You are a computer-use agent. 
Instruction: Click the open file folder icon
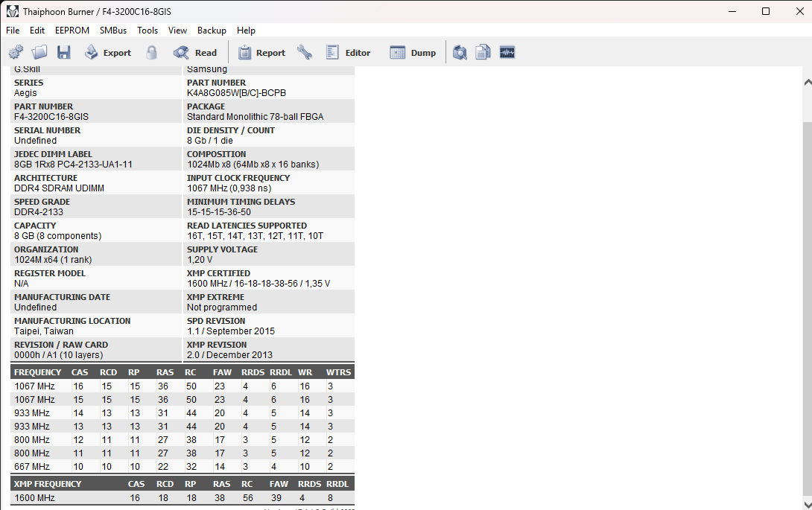tap(39, 52)
